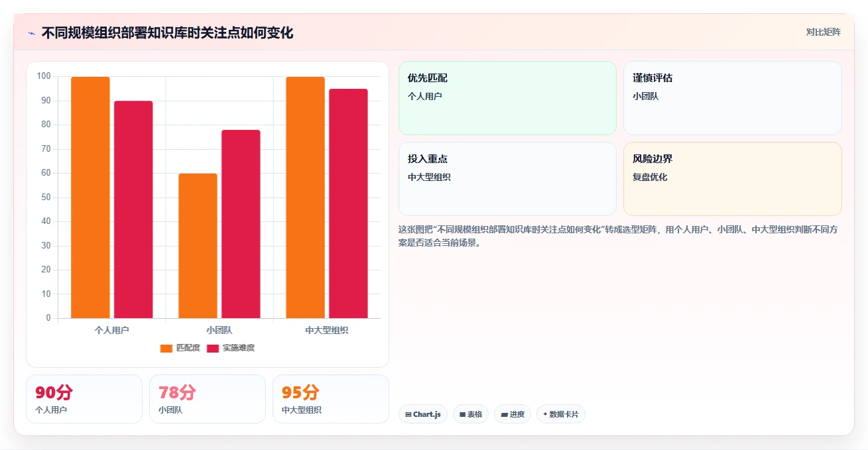Click the Chart.js tag chip
868x450 pixels.
click(423, 414)
